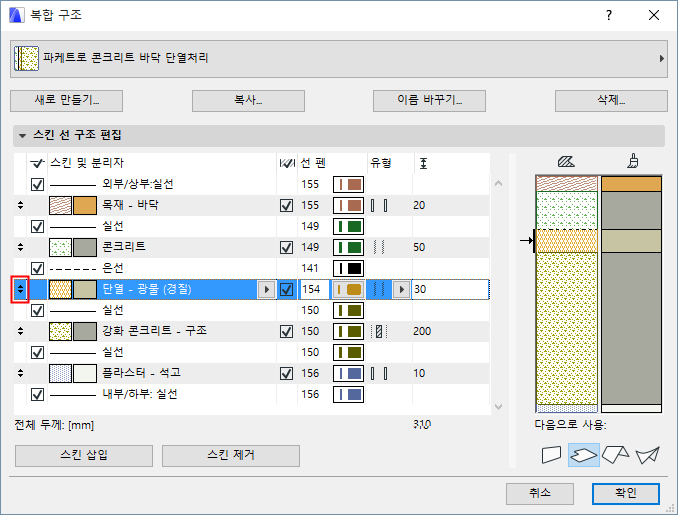Click 새로 만들기... button
This screenshot has width=678, height=515.
pyautogui.click(x=67, y=101)
